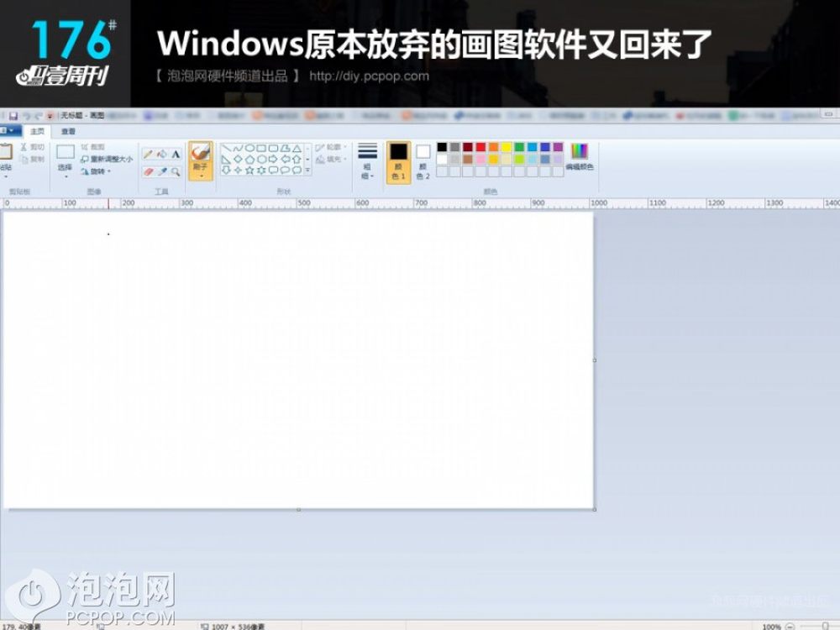
Task: Pick the Left arrow shape
Action: click(285, 159)
